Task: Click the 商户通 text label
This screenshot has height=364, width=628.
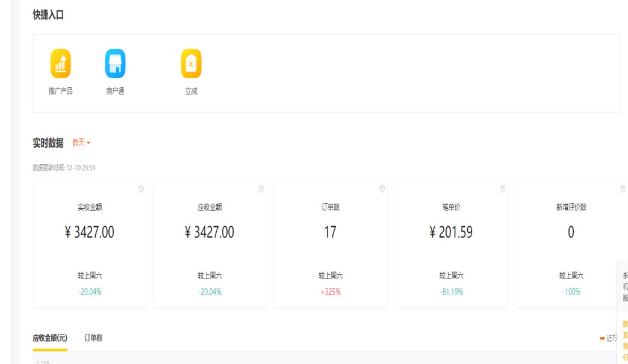Action: point(115,91)
